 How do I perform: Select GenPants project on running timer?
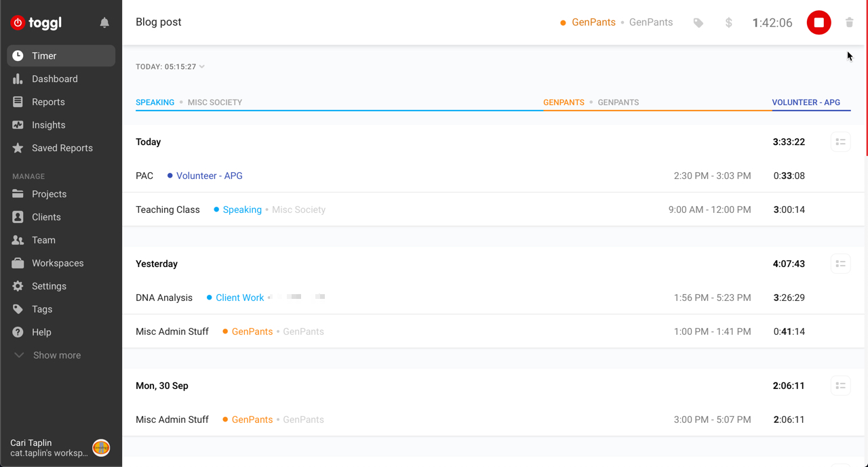pyautogui.click(x=593, y=22)
